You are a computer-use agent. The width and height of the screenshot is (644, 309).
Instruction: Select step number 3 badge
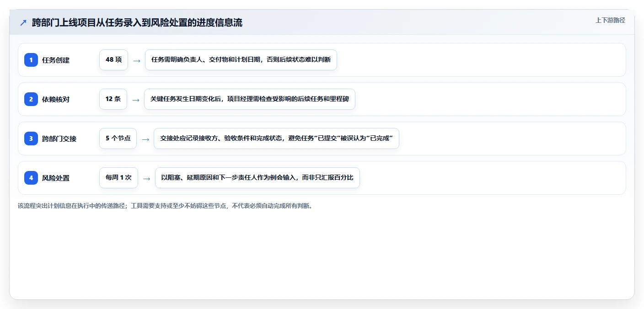pos(31,139)
